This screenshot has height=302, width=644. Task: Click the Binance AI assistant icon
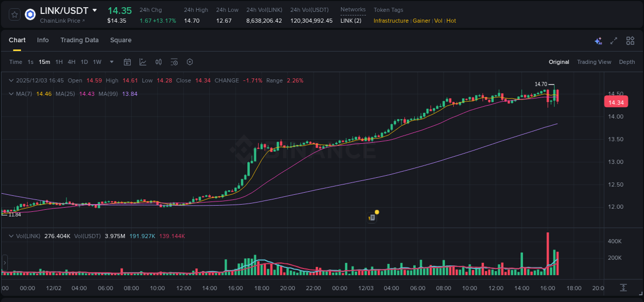coord(598,41)
